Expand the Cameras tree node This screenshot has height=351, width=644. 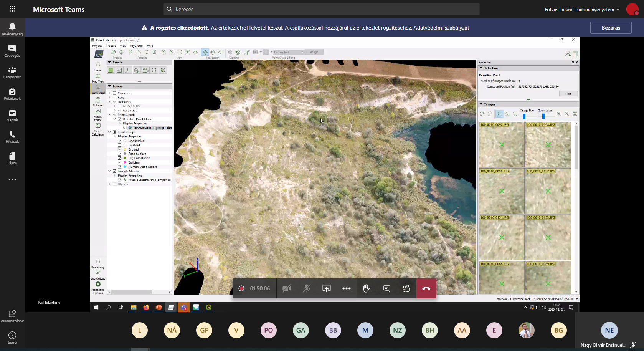click(109, 93)
